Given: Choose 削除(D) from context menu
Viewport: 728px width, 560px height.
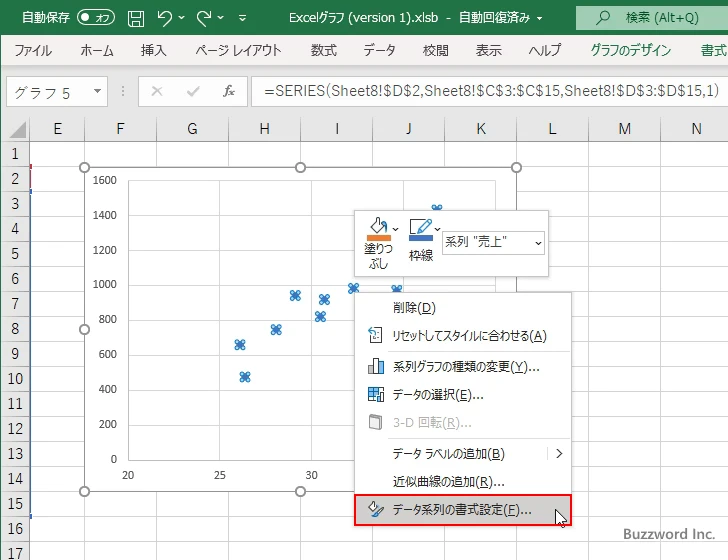Looking at the screenshot, I should 463,308.
